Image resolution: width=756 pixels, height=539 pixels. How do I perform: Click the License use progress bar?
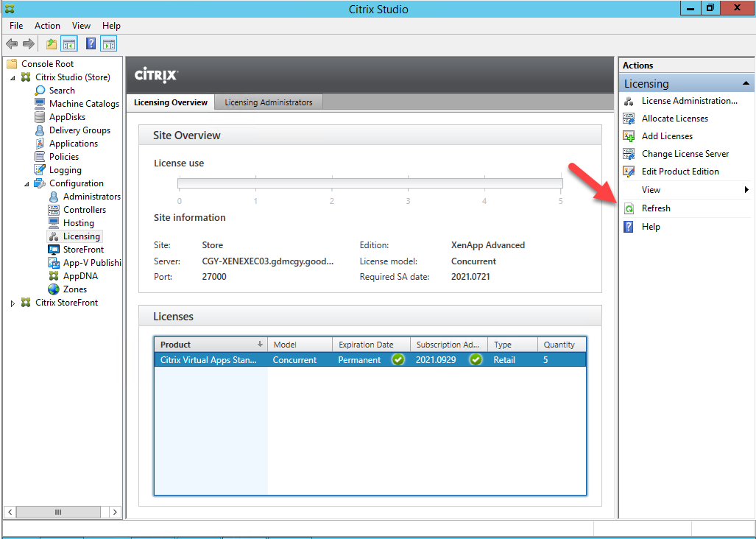(370, 183)
